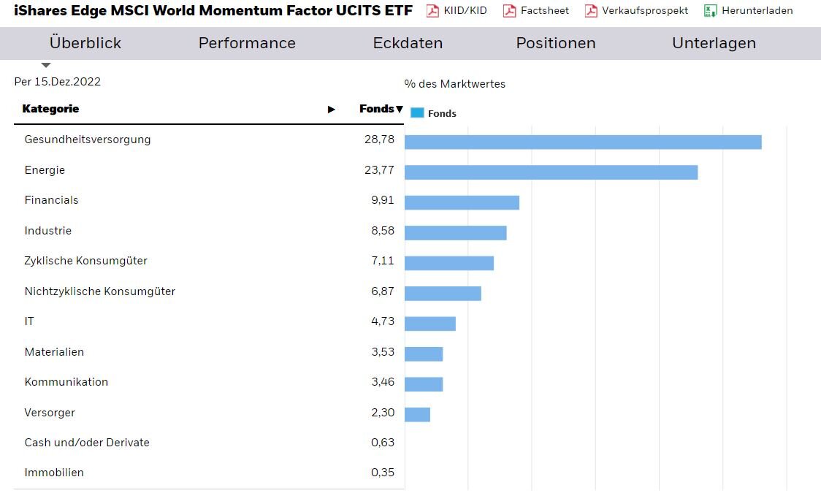Click the Nichtzyklische Konsumgüter row label
The width and height of the screenshot is (821, 504).
pyautogui.click(x=100, y=291)
